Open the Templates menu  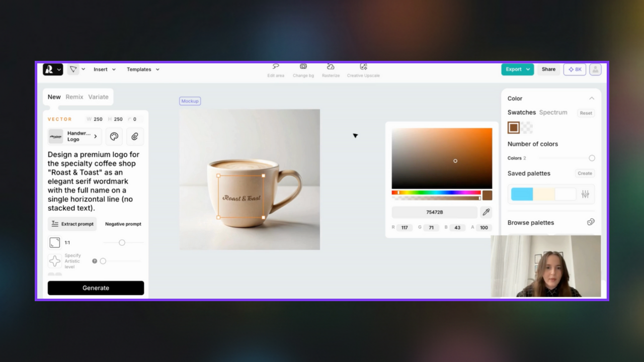143,69
